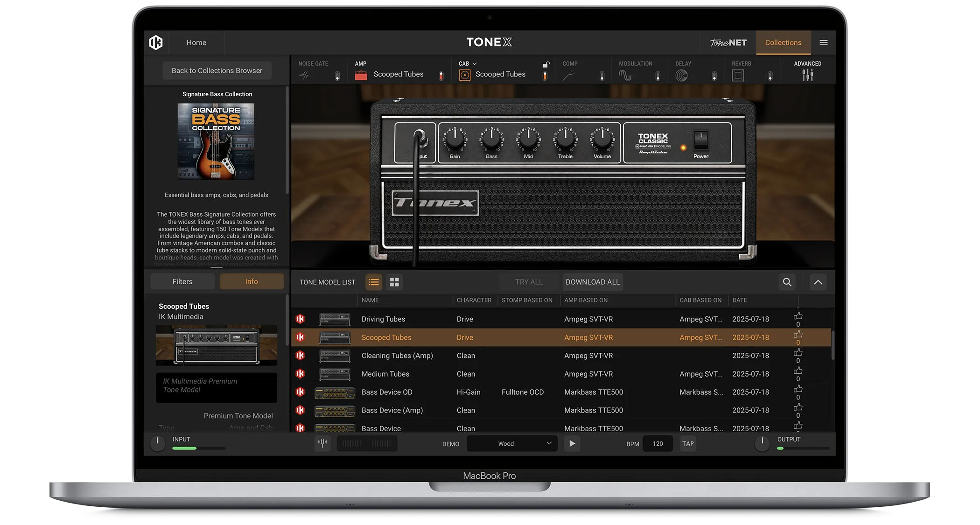
Task: Play the demo loop
Action: (x=572, y=443)
